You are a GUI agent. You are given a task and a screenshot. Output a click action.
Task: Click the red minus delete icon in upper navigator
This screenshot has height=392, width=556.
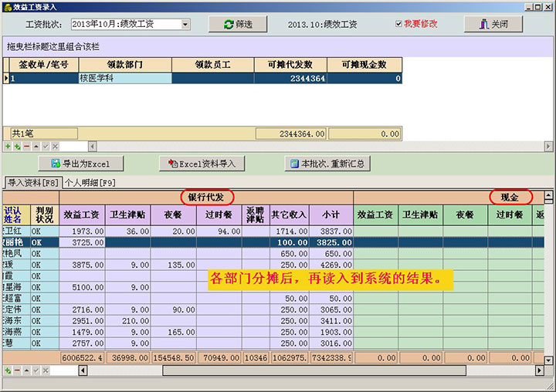click(26, 146)
